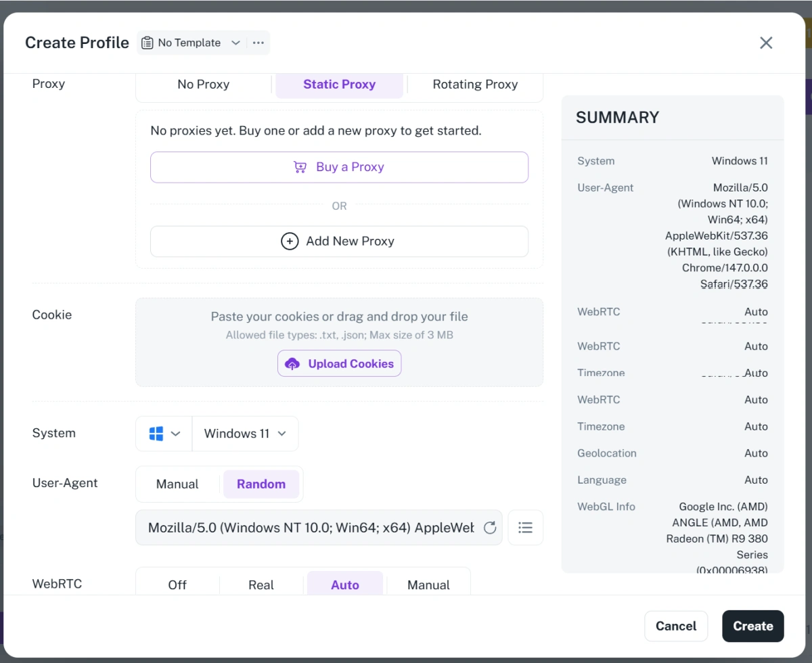Click the 'Windows 11' value in Summary
The width and height of the screenshot is (812, 663).
pyautogui.click(x=740, y=161)
